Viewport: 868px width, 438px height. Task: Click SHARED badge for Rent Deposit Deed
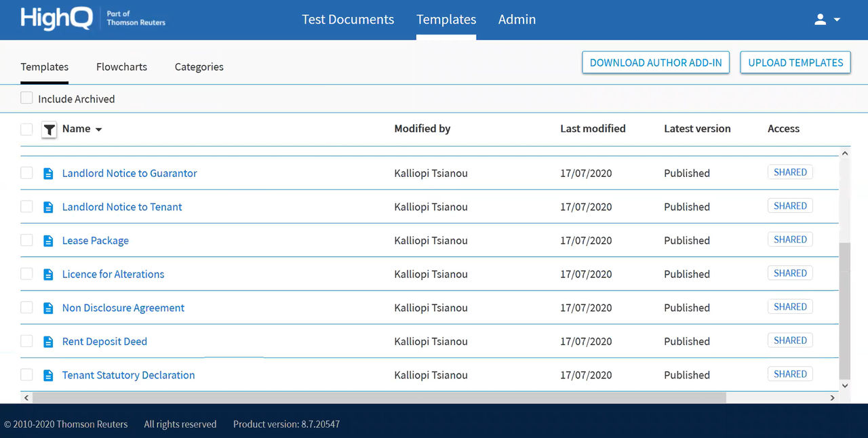click(x=790, y=340)
